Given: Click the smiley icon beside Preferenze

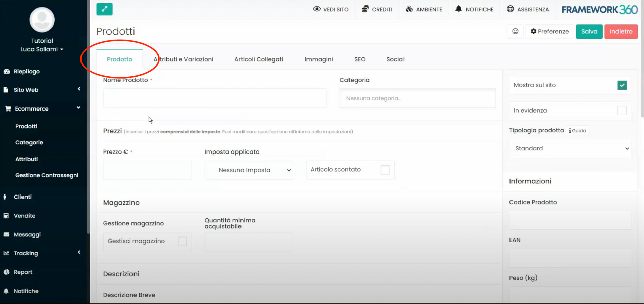Looking at the screenshot, I should pyautogui.click(x=515, y=31).
